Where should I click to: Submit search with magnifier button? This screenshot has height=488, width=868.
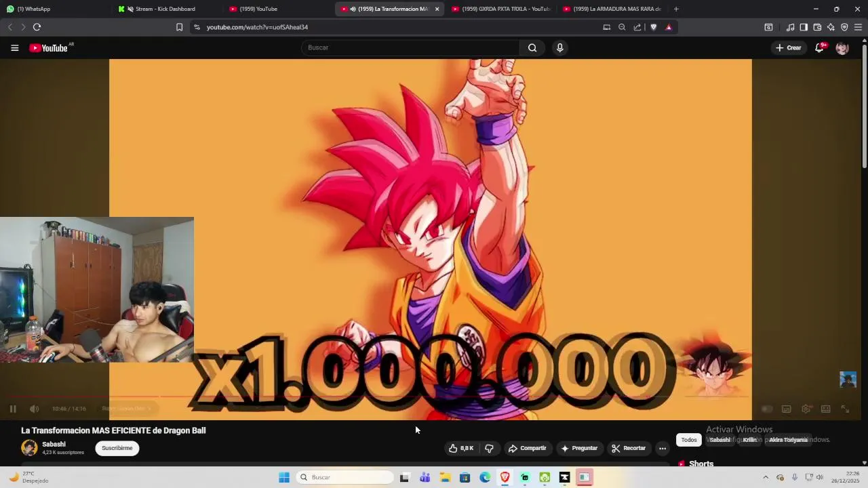[x=532, y=47]
